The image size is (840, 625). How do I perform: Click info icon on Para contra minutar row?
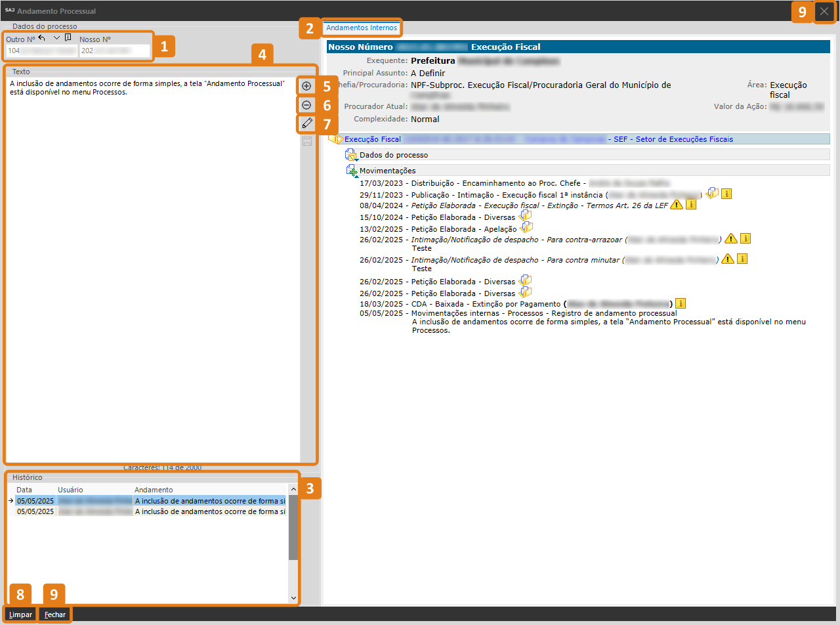click(x=742, y=259)
